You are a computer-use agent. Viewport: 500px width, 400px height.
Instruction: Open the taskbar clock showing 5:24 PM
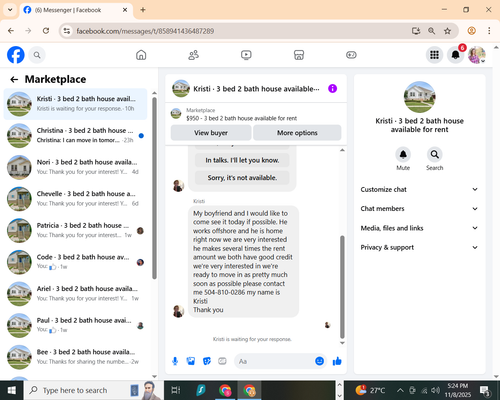(458, 390)
